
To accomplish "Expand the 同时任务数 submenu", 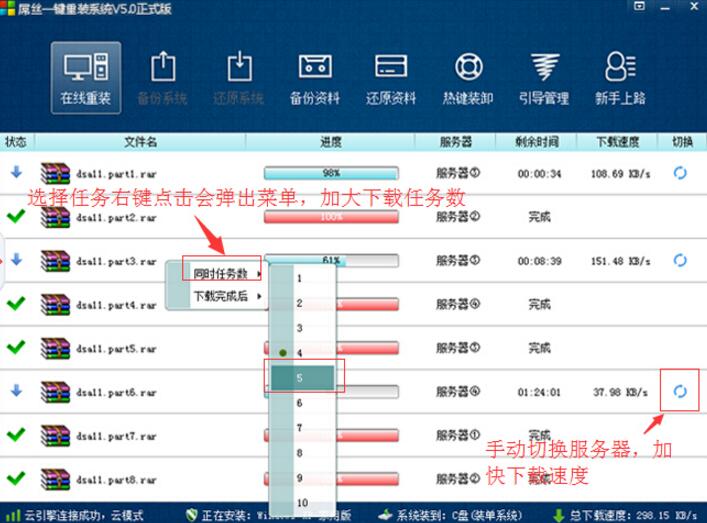I will pos(221,273).
